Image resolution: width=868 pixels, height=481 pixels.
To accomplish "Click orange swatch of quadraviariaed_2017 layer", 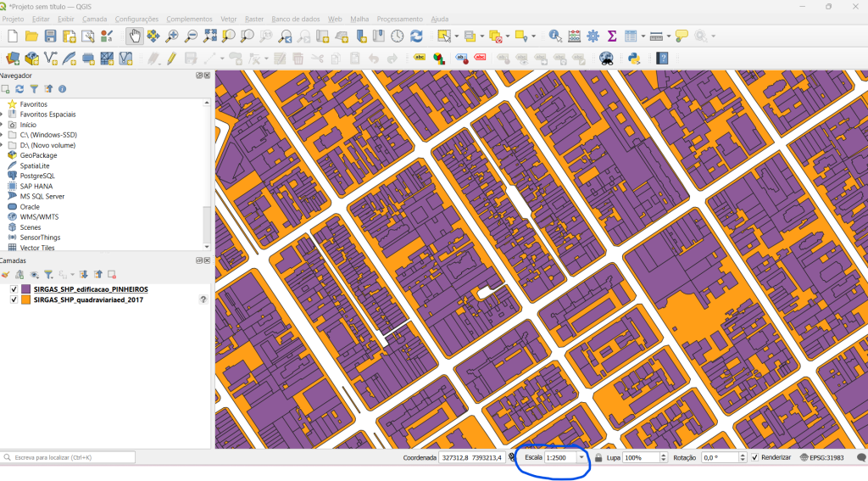I will pyautogui.click(x=25, y=299).
